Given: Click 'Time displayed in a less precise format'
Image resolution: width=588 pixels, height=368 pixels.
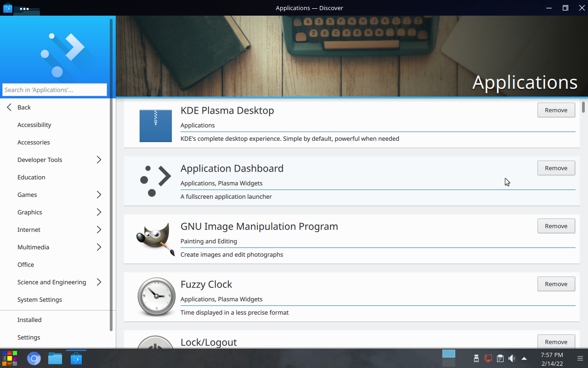Looking at the screenshot, I should pyautogui.click(x=234, y=312).
